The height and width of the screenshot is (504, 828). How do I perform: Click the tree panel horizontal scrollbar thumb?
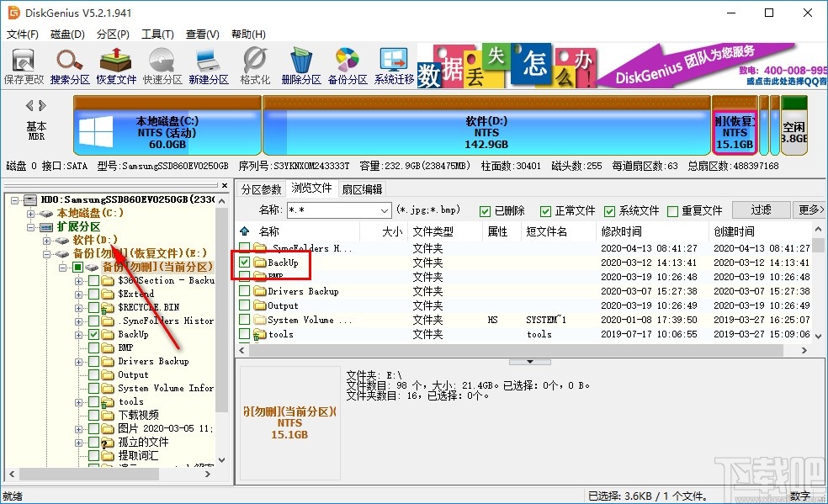(x=88, y=474)
